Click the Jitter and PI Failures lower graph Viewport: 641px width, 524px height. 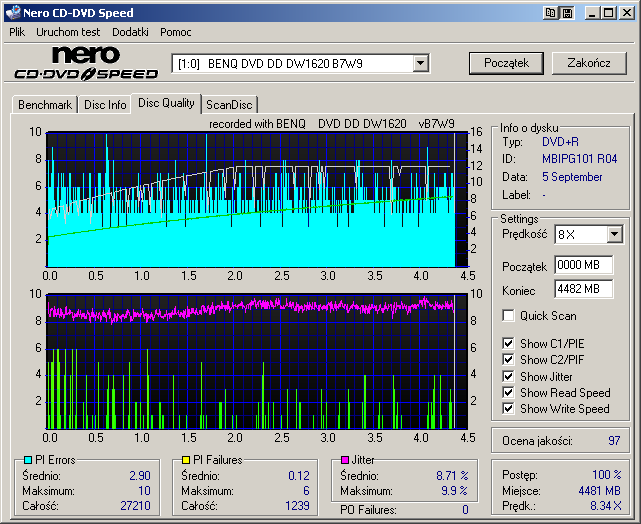(x=257, y=361)
